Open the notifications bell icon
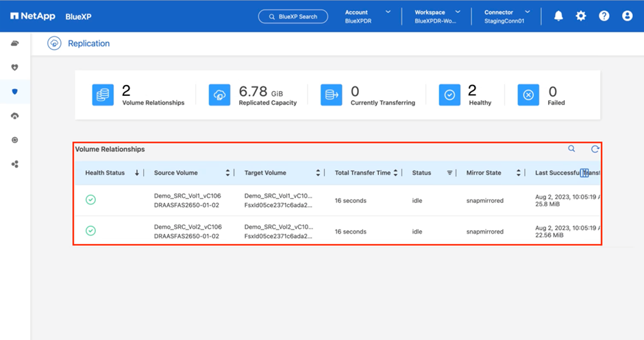 [558, 16]
